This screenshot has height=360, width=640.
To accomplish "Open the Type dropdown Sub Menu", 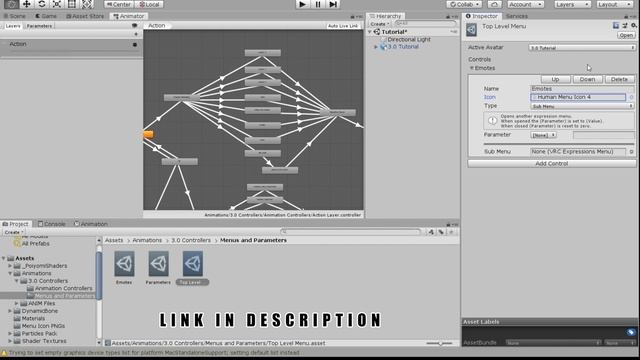I will click(x=582, y=106).
